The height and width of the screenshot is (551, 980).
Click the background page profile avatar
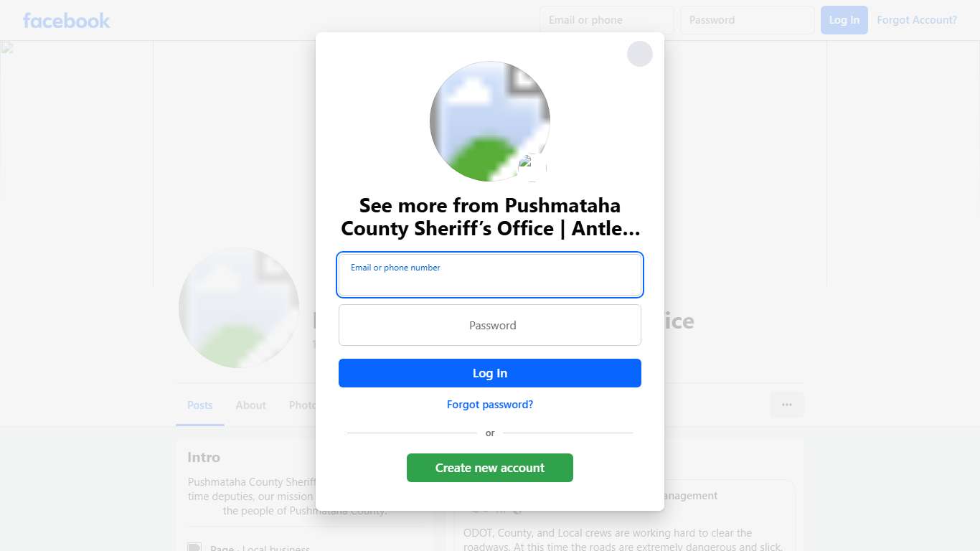pyautogui.click(x=239, y=308)
